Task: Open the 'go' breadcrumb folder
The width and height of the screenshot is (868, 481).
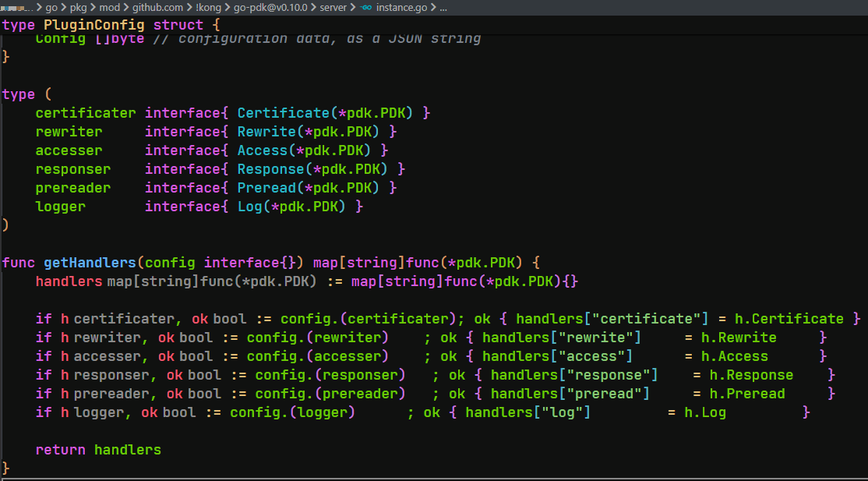Action: pyautogui.click(x=51, y=8)
